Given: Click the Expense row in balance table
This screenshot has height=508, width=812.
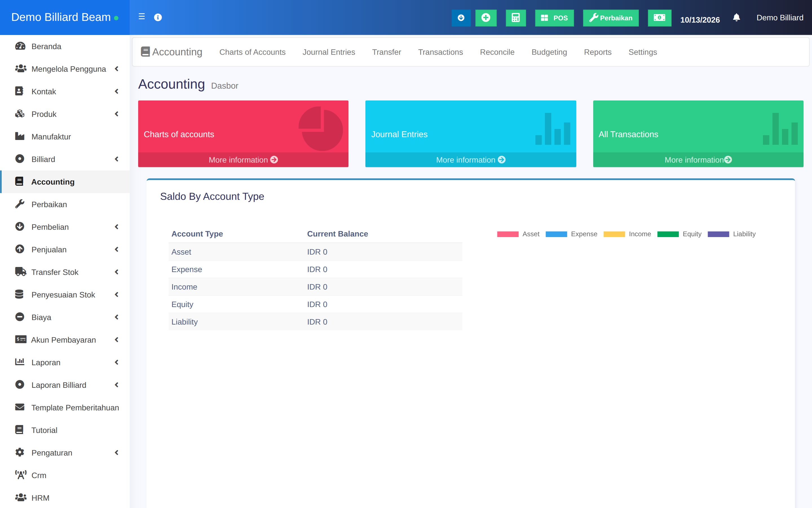Looking at the screenshot, I should (315, 270).
